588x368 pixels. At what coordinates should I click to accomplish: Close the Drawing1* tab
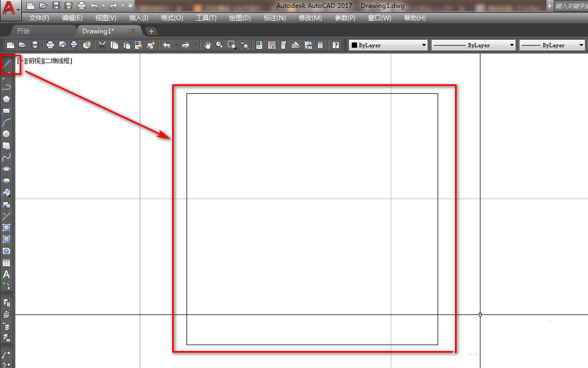pyautogui.click(x=133, y=31)
